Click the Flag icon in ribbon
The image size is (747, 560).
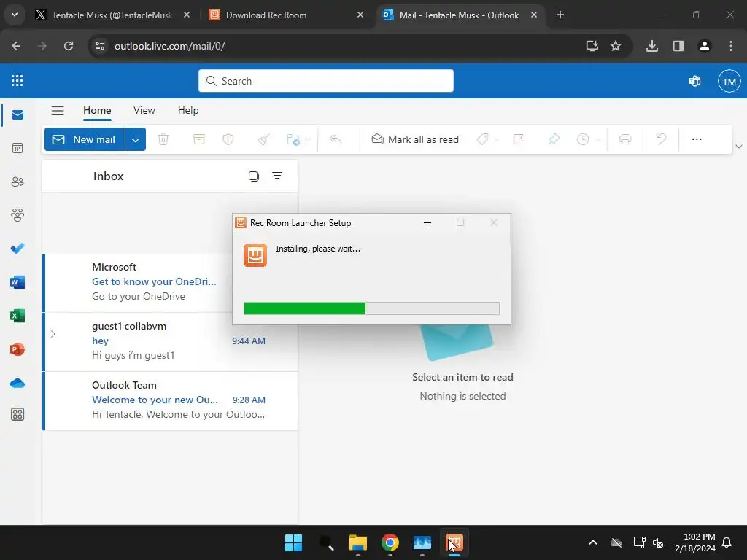tap(519, 139)
